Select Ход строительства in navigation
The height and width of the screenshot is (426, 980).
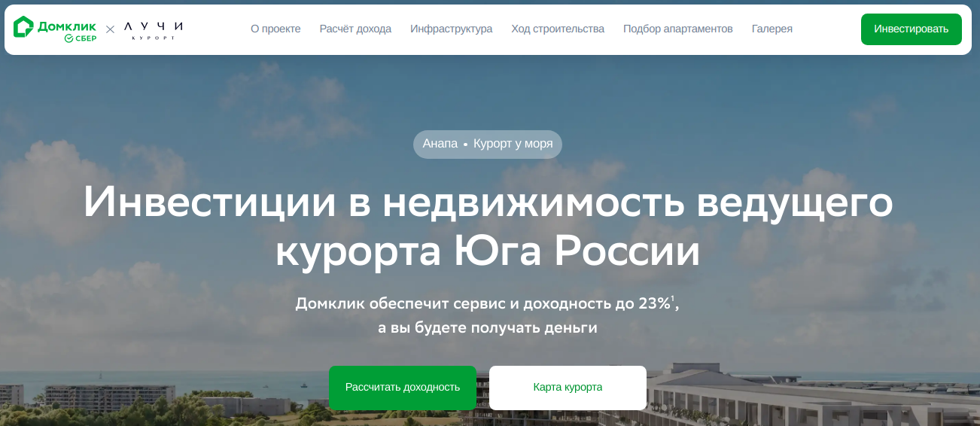pos(558,29)
